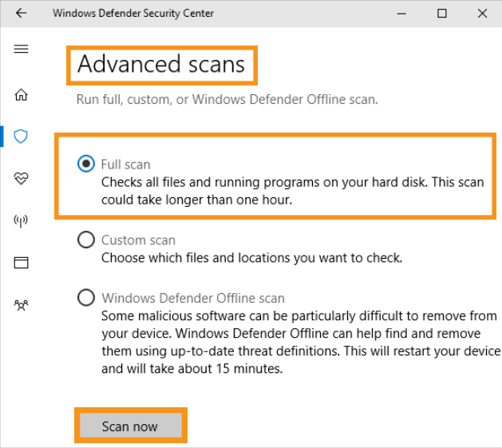Start scanning with the Scan now button

pyautogui.click(x=131, y=426)
